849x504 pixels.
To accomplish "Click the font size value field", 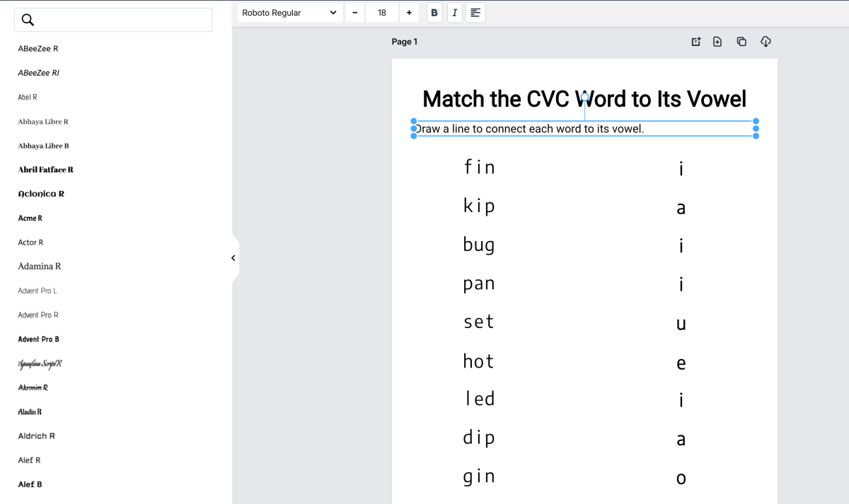I will pyautogui.click(x=382, y=13).
